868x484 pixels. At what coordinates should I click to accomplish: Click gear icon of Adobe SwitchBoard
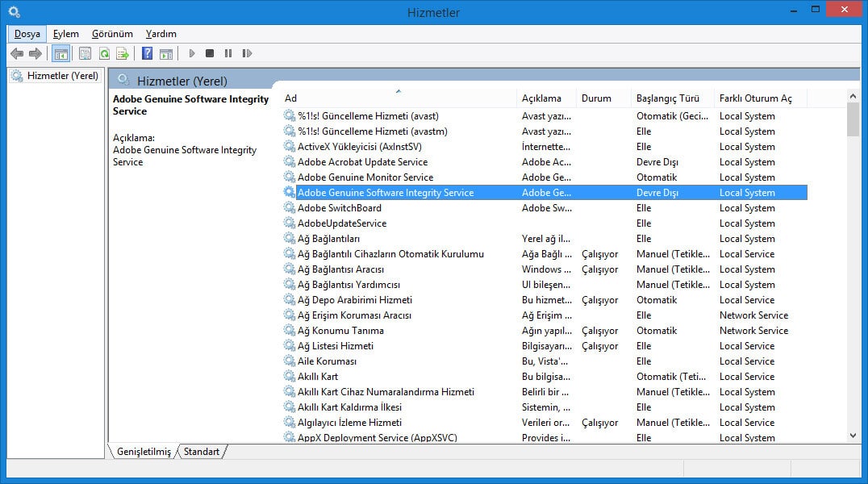coord(289,207)
